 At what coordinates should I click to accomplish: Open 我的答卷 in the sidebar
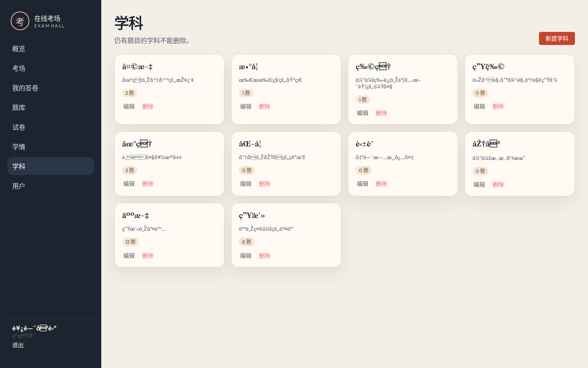tap(51, 88)
